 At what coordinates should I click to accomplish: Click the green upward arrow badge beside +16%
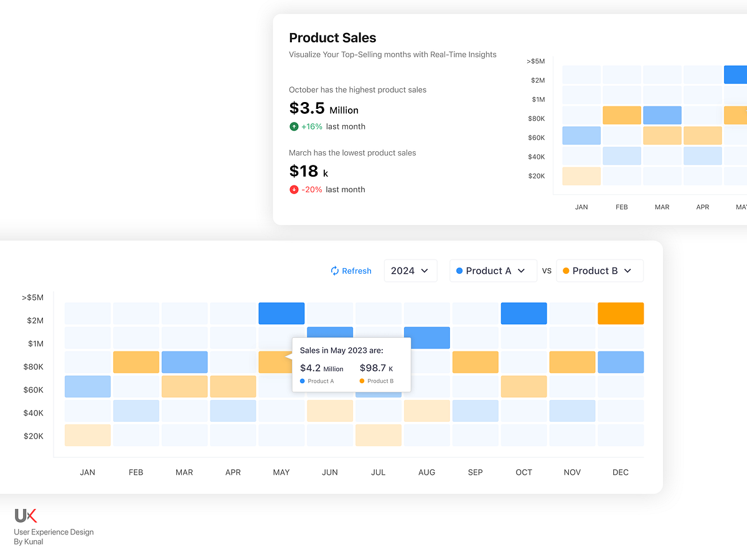point(293,126)
